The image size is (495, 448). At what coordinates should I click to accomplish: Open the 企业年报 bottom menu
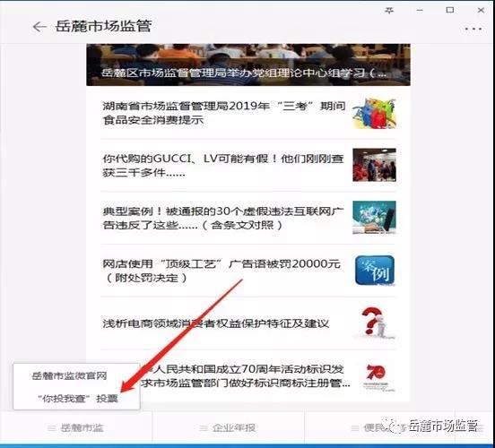coord(228,427)
